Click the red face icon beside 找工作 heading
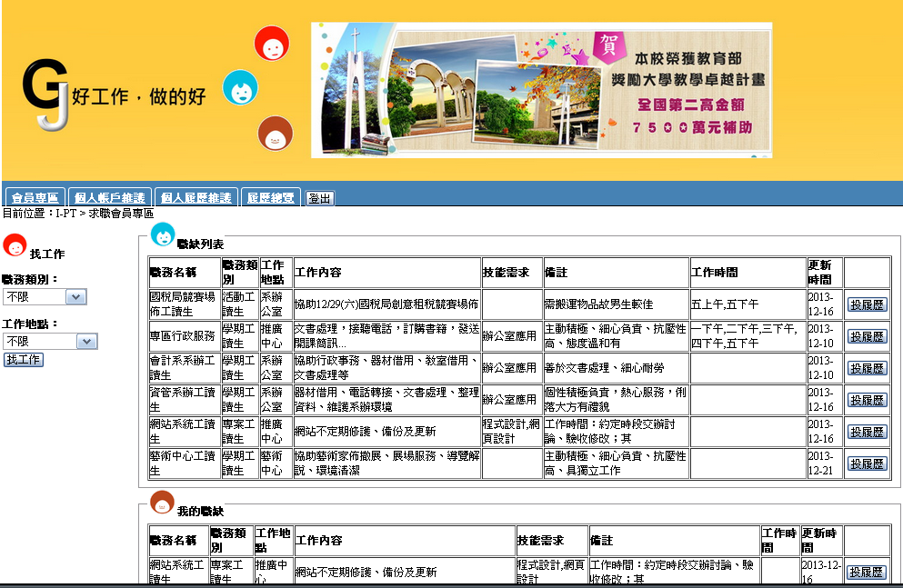903x588 pixels. [x=15, y=245]
